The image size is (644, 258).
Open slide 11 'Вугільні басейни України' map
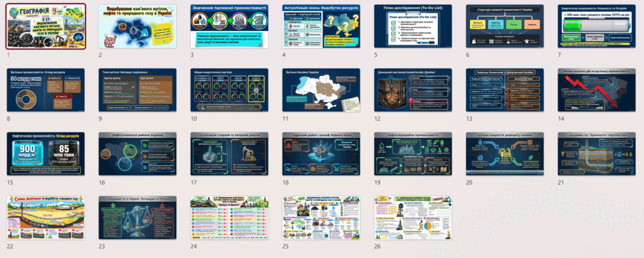[321, 90]
